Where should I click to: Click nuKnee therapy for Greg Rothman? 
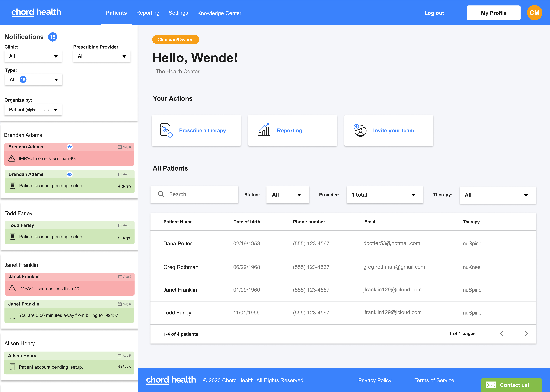tap(471, 267)
